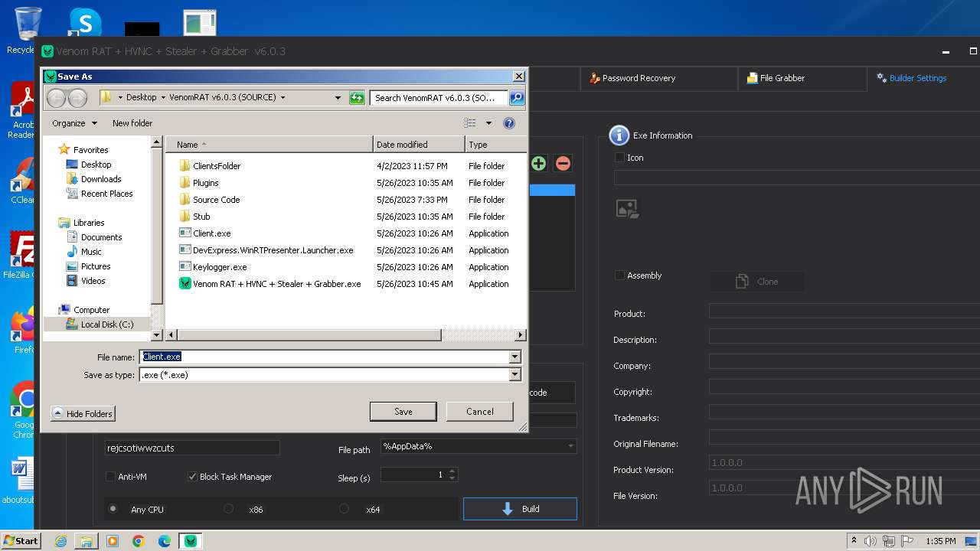Switch to Builder Settings tab
The height and width of the screenshot is (551, 980).
click(x=912, y=78)
